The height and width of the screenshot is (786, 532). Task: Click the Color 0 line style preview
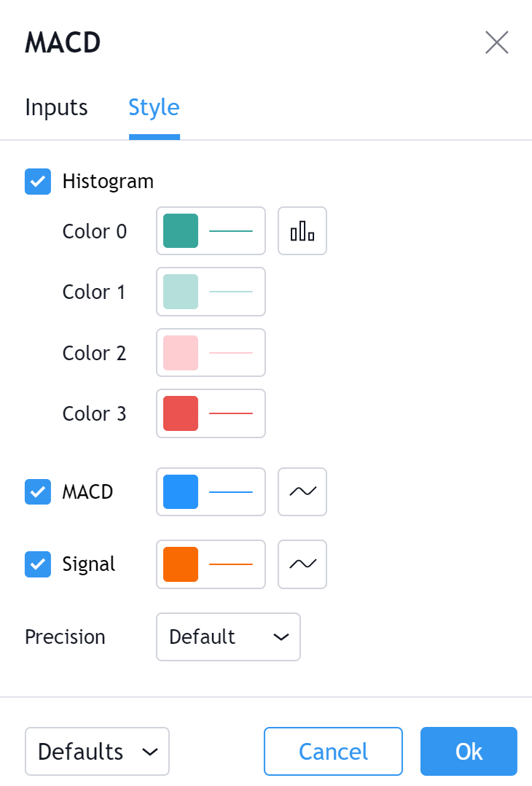(x=231, y=231)
